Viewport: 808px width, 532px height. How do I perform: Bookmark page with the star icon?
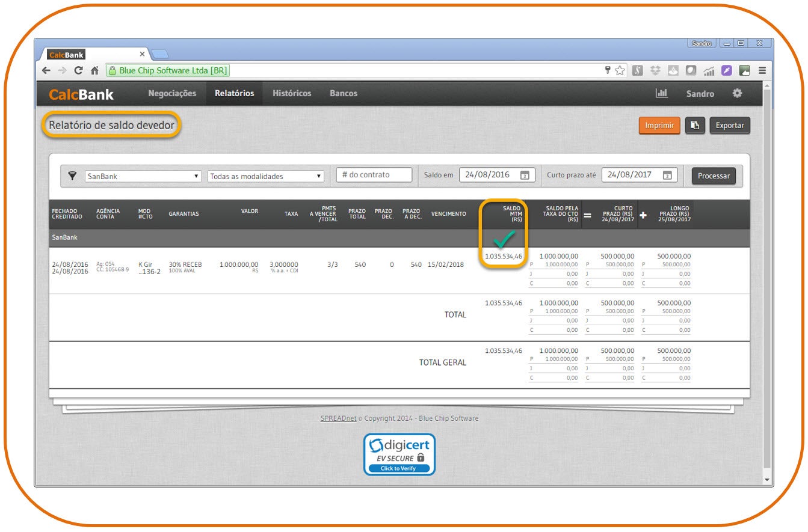(620, 70)
